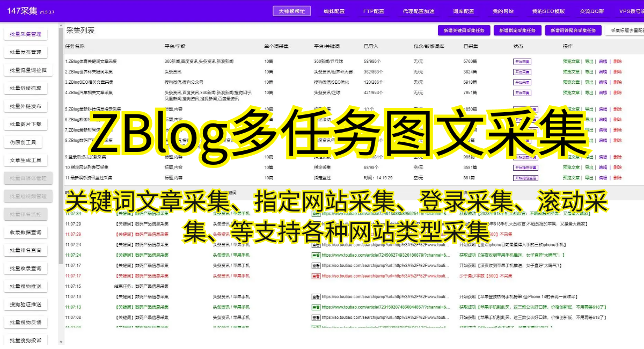The height and width of the screenshot is (349, 644).
Task: Click the 状态 column header
Action: pyautogui.click(x=518, y=47)
